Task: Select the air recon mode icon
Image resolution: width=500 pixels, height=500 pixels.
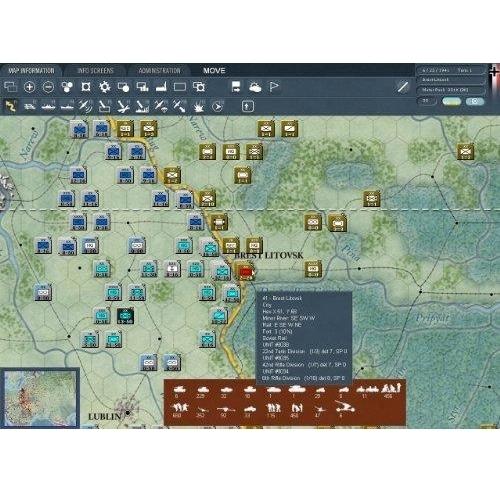Action: (x=86, y=106)
